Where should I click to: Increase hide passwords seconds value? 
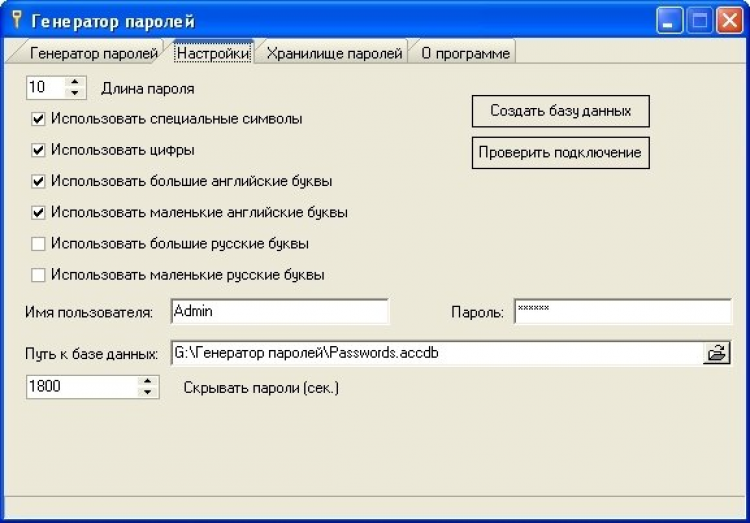[x=148, y=380]
